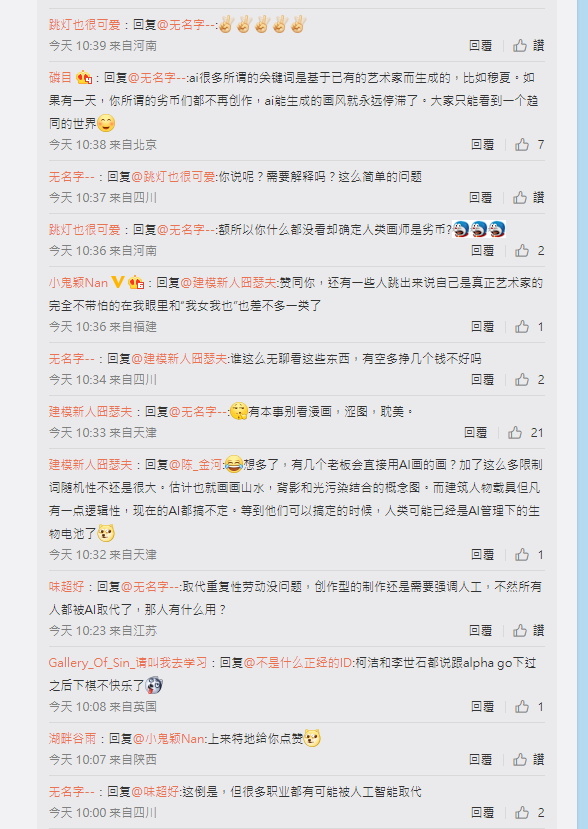Open @小鬼颖Nan mention in 湖畔谷雨's reply

(169, 739)
